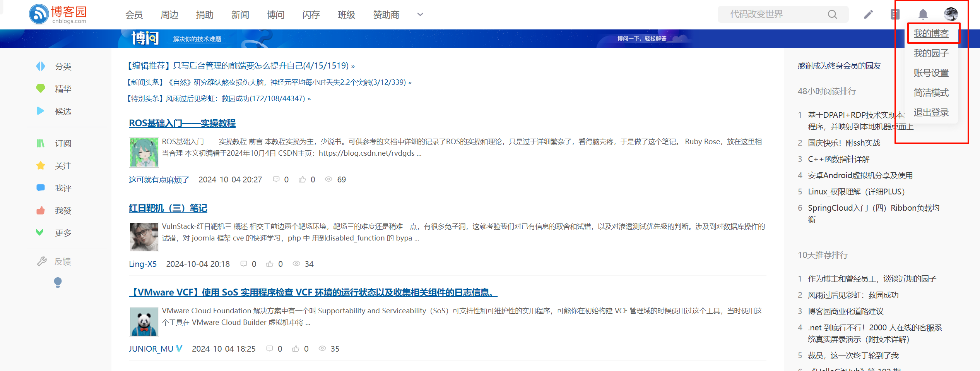This screenshot has width=980, height=371.
Task: Click the lightbulb icon in sidebar
Action: (x=58, y=282)
